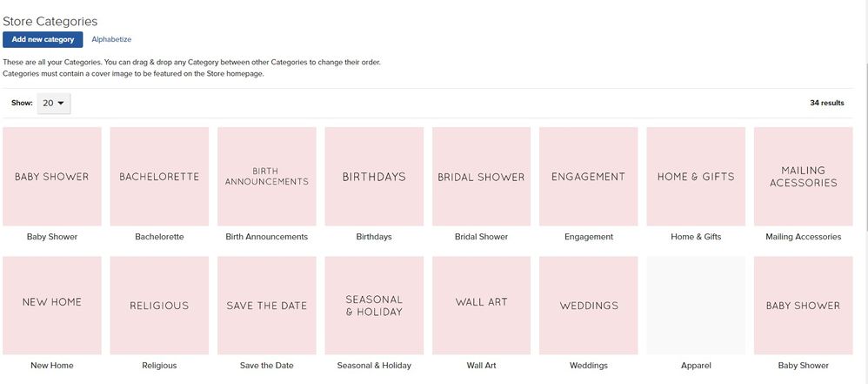The image size is (868, 384).
Task: Open the Seasonal & Holiday category thumbnail
Action: (374, 306)
